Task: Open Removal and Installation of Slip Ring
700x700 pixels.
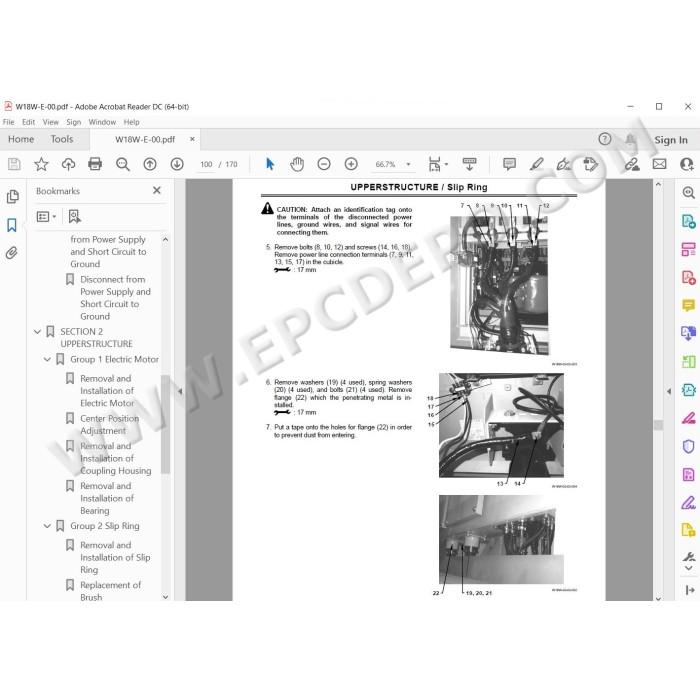Action: (115, 558)
